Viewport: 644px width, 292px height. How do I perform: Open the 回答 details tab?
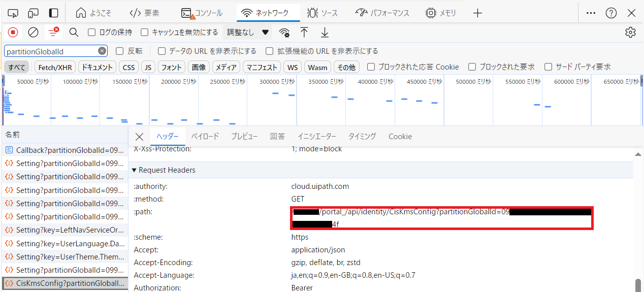(x=277, y=137)
